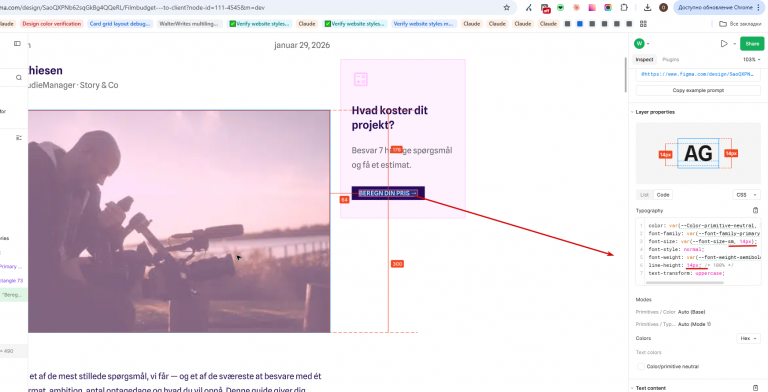Open Primitives / Typ... Auto (Mode 1) mode
The height and width of the screenshot is (392, 768).
[x=694, y=324]
